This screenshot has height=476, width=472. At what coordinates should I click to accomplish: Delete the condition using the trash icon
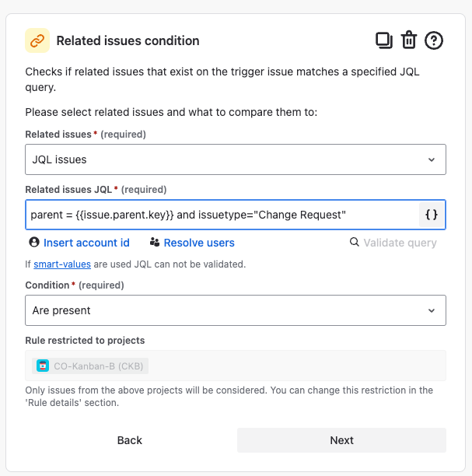point(409,40)
